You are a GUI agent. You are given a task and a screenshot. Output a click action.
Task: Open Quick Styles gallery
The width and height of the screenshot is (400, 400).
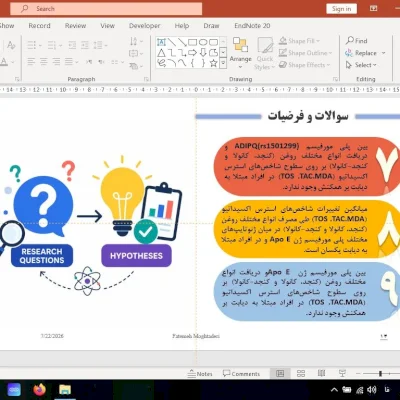click(265, 53)
